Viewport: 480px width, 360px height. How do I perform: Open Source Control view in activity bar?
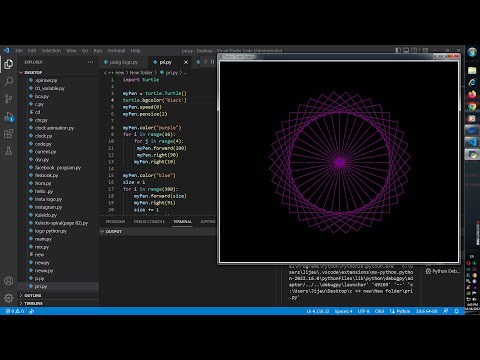click(9, 99)
